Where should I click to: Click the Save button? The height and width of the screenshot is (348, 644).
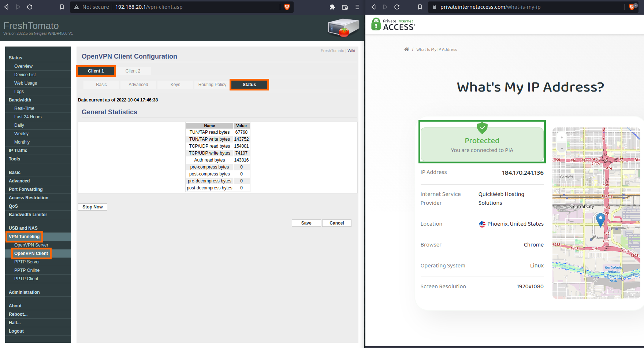[306, 223]
